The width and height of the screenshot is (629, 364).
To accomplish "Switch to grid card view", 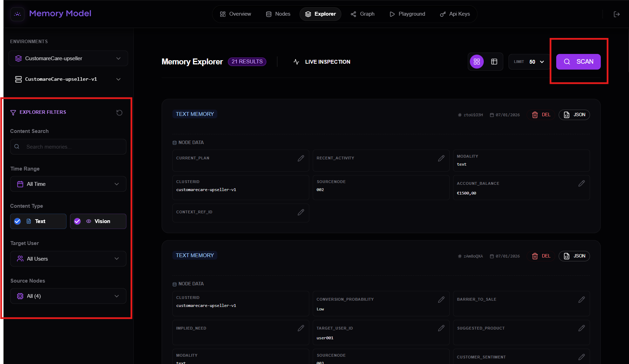I will pyautogui.click(x=477, y=62).
